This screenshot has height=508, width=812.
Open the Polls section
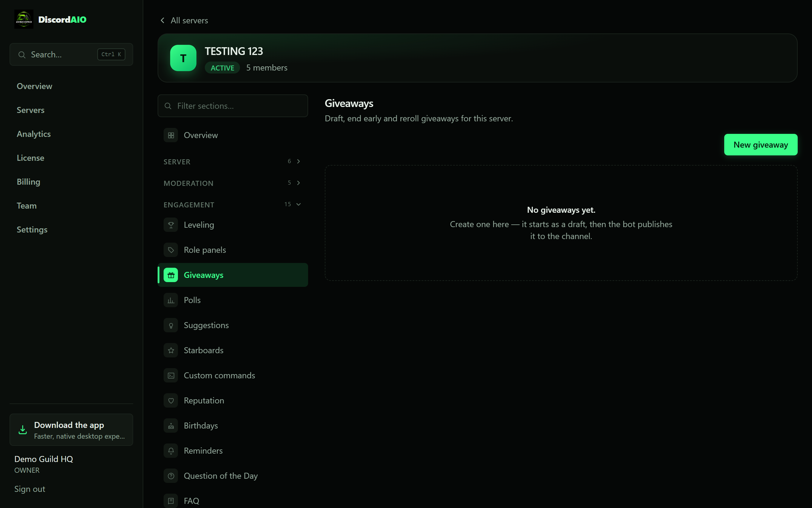233,300
